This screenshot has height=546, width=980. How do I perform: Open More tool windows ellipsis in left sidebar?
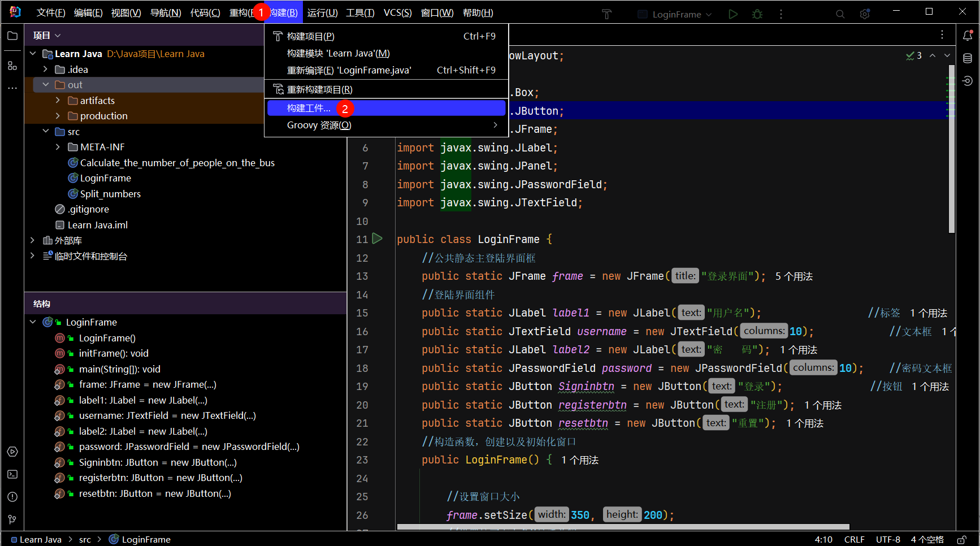click(x=12, y=88)
